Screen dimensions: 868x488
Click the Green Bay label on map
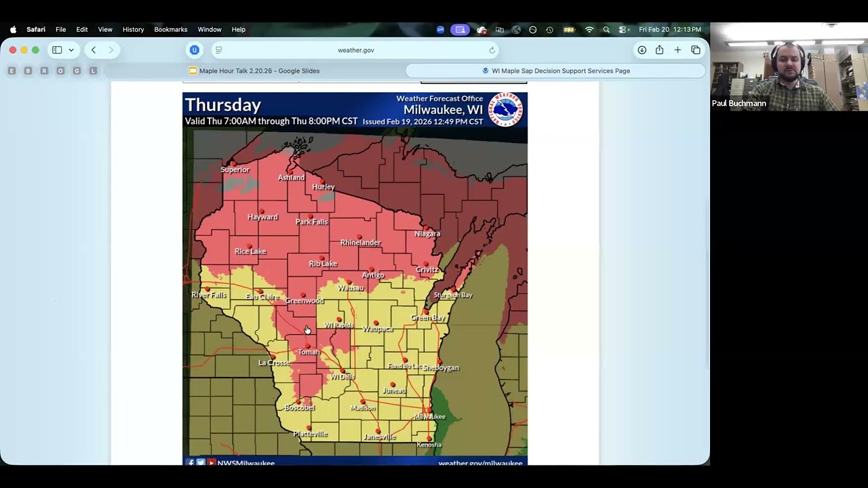click(x=428, y=317)
